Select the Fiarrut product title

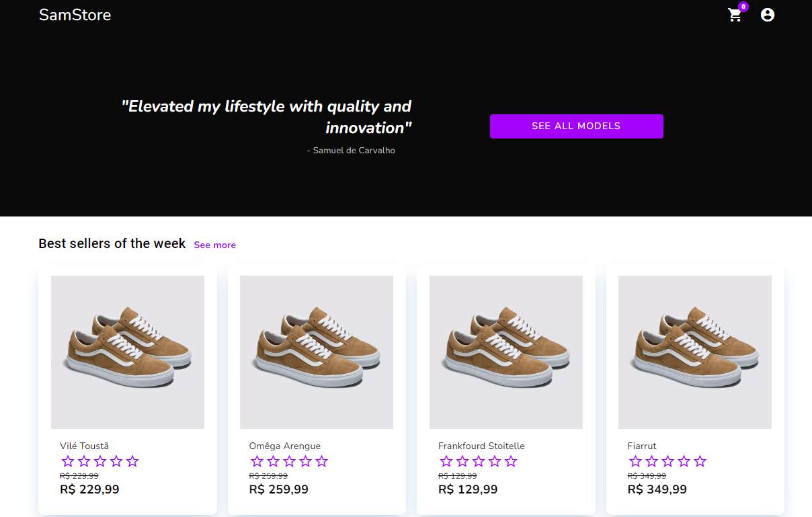point(642,446)
